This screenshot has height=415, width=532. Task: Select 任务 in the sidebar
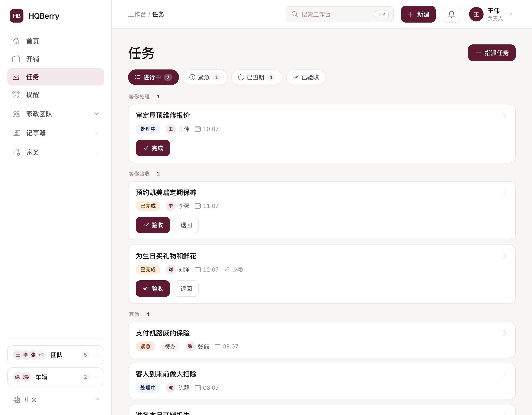pyautogui.click(x=55, y=77)
